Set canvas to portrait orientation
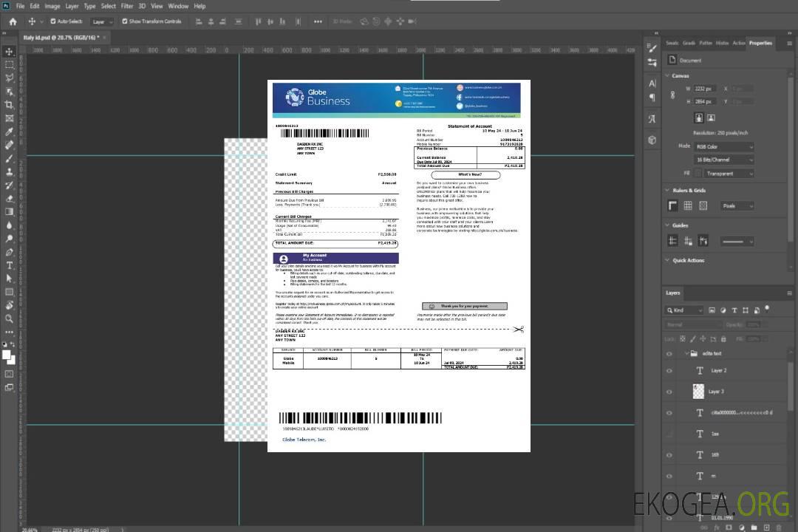The height and width of the screenshot is (532, 798). (699, 118)
